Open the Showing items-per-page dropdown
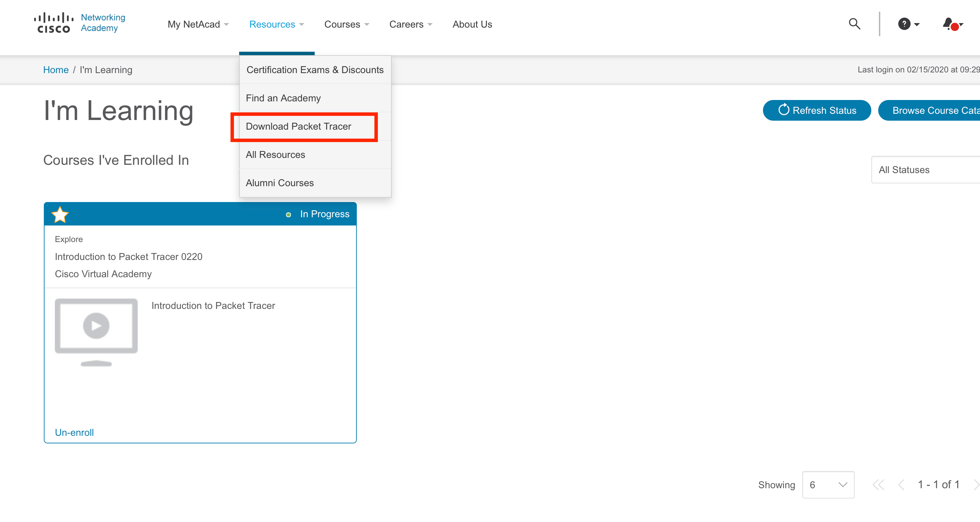 828,485
